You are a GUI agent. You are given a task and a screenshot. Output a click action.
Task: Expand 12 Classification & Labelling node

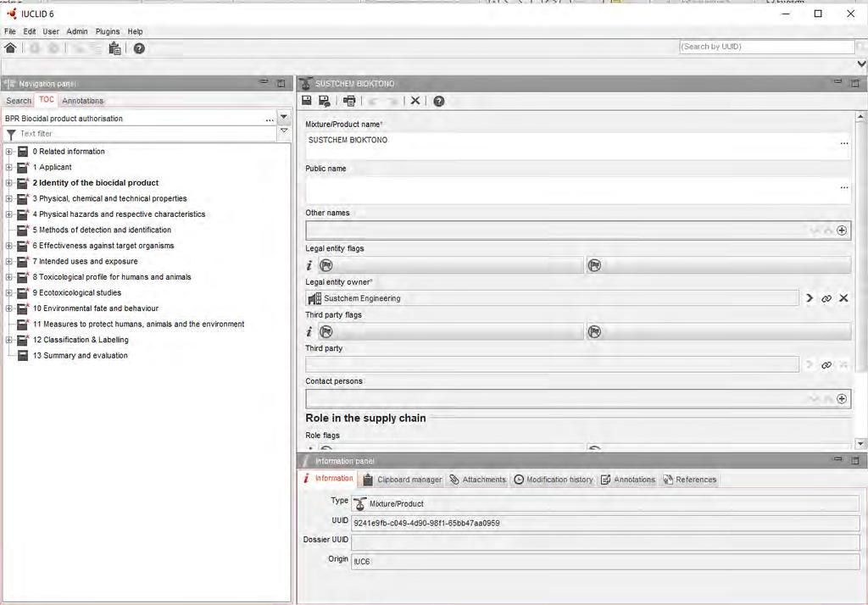8,340
